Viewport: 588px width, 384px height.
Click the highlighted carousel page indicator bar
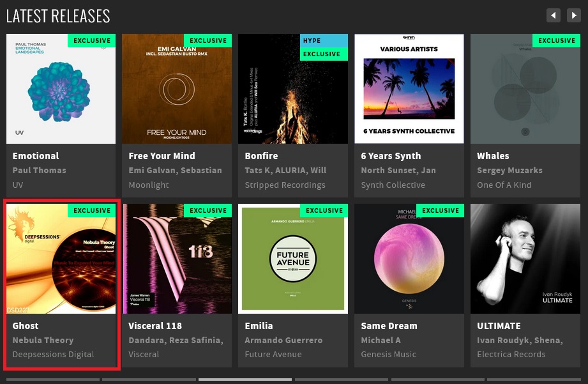(x=245, y=380)
